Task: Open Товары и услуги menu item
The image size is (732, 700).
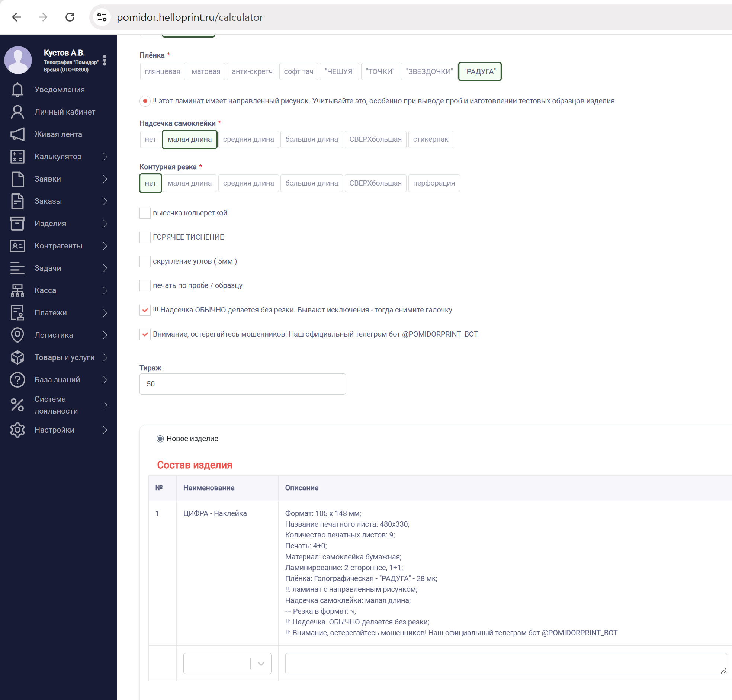Action: pos(64,357)
